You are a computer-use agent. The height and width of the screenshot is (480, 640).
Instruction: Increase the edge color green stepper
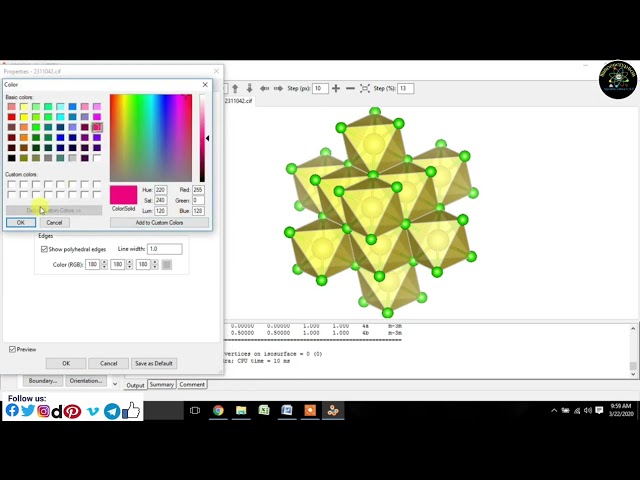tap(130, 262)
